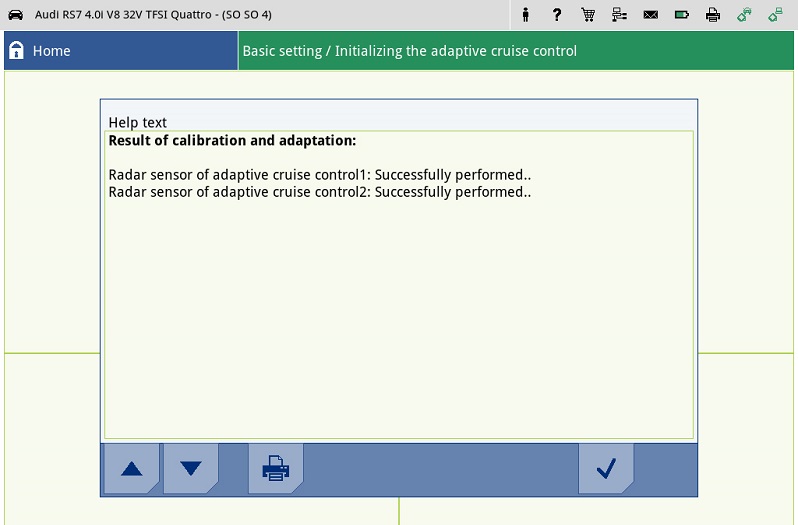Click the Basic setting header bar
The height and width of the screenshot is (525, 798).
pos(516,51)
